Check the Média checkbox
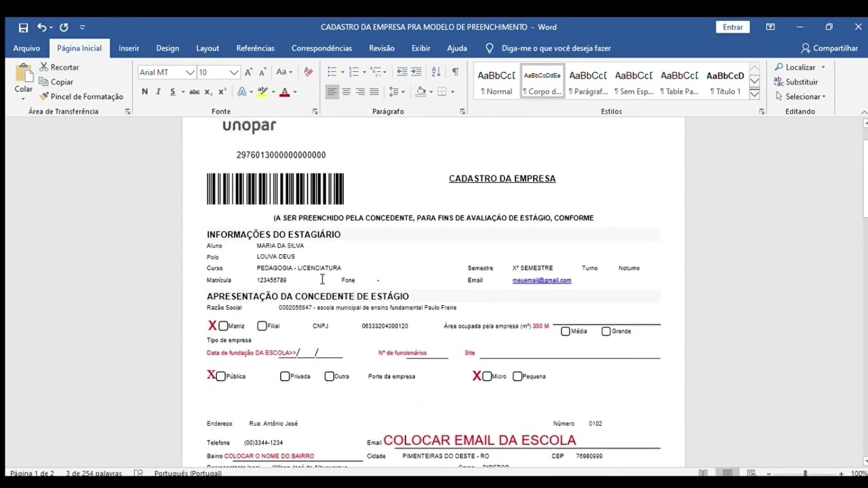 [x=566, y=331]
